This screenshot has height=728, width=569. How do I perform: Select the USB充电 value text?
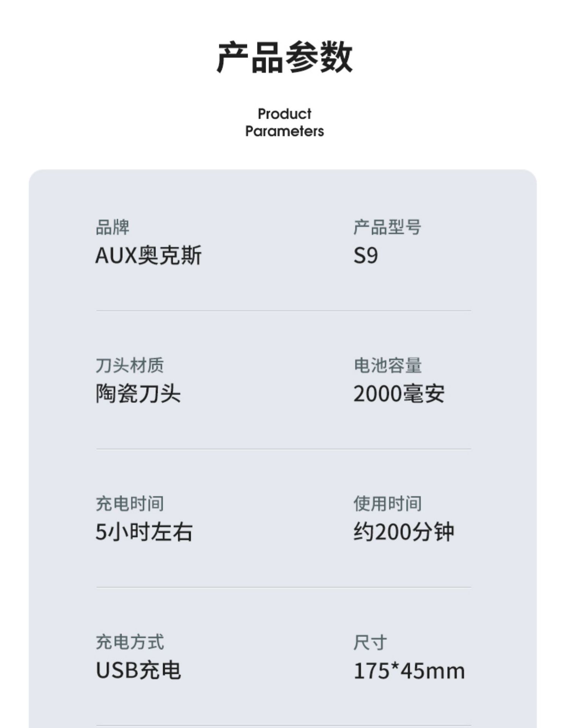click(x=138, y=670)
